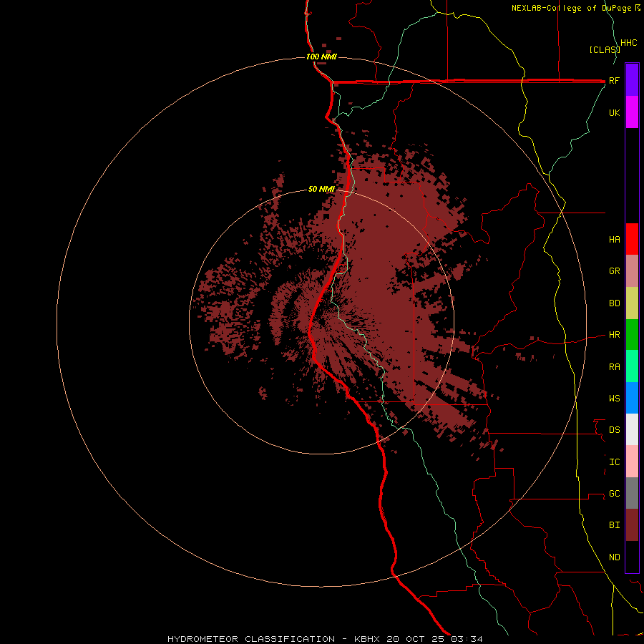644x644 pixels.
Task: Click the 'ND' legend label
Action: coord(614,557)
